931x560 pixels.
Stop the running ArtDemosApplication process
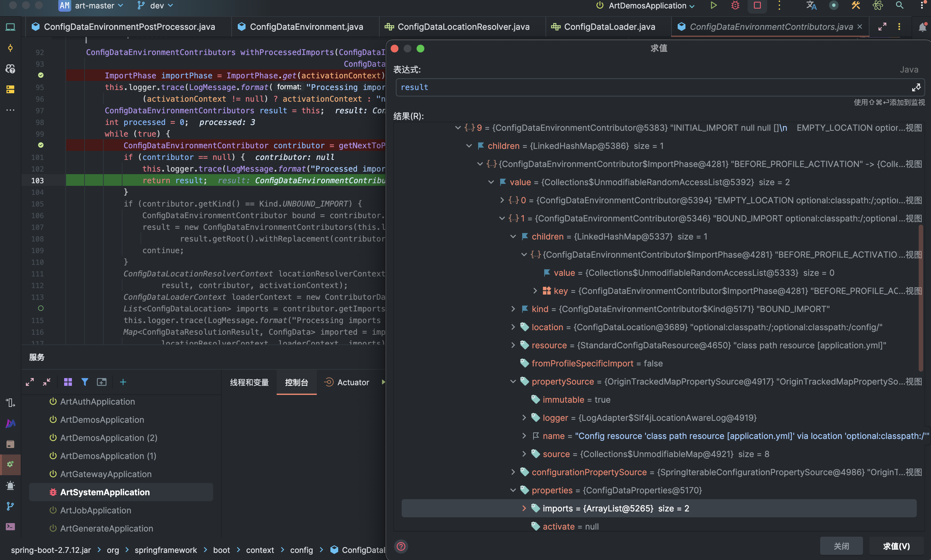pos(757,6)
